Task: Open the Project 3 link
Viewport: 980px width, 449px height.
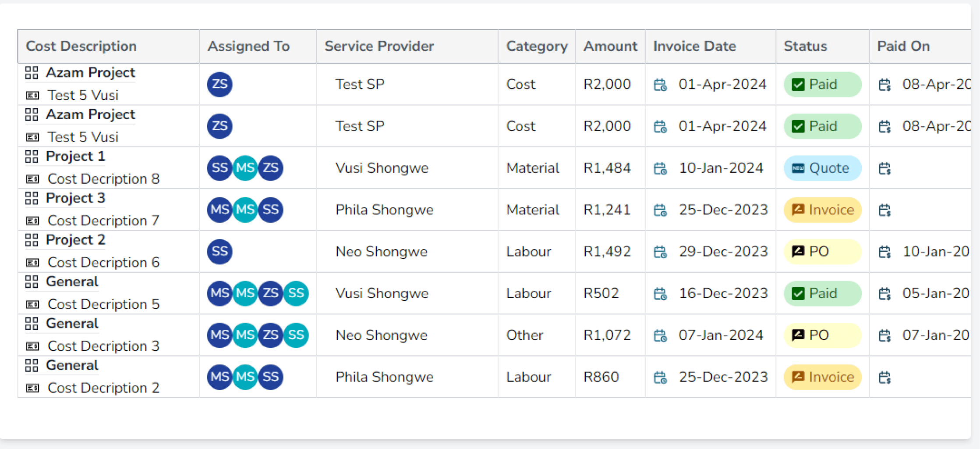Action: coord(75,198)
